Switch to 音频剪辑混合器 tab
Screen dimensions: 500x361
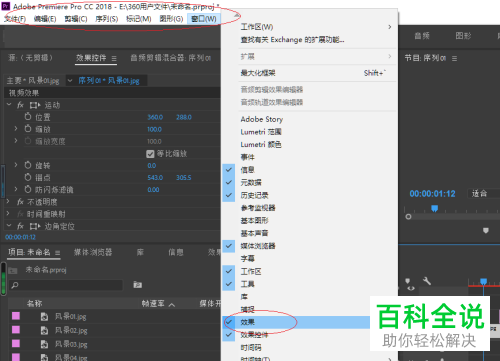point(171,58)
